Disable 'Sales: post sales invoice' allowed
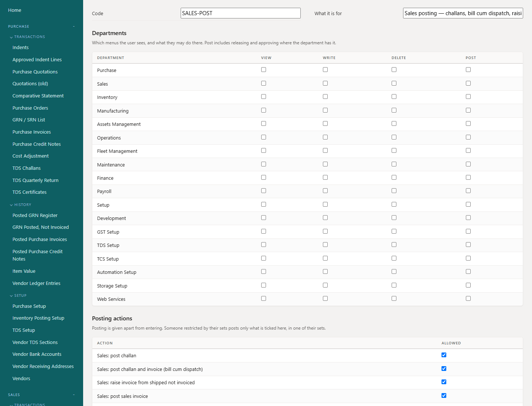This screenshot has width=532, height=406. coord(444,396)
